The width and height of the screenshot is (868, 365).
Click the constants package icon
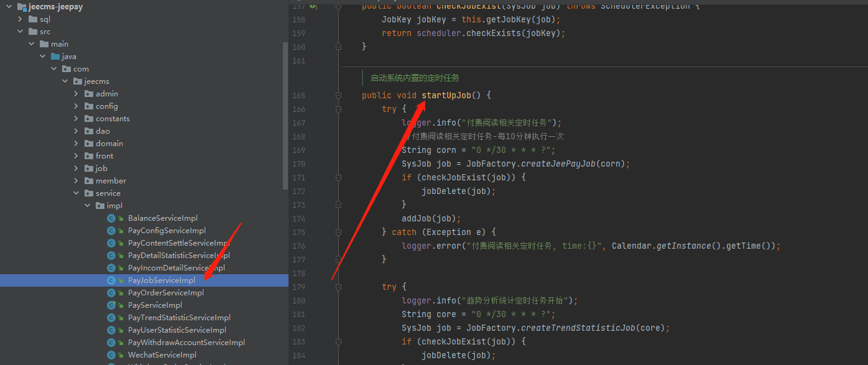89,119
